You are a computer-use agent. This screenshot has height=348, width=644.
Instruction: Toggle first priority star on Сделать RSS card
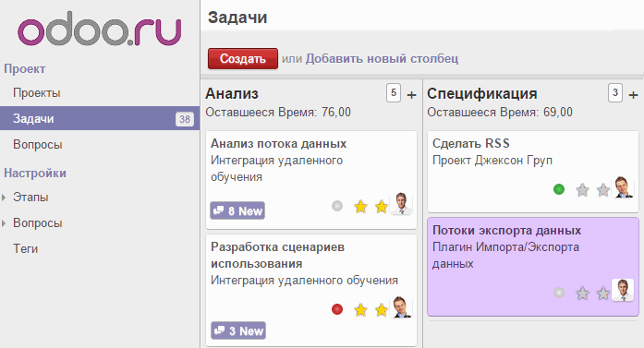click(582, 190)
